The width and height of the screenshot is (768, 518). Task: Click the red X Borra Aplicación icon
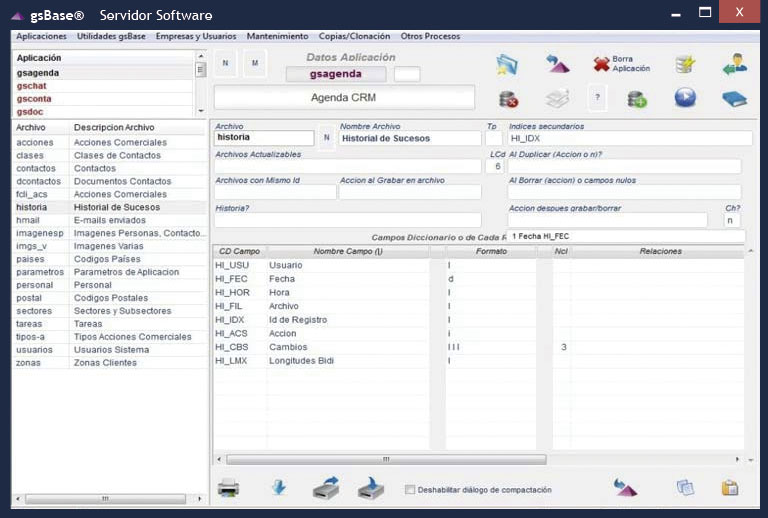(601, 64)
